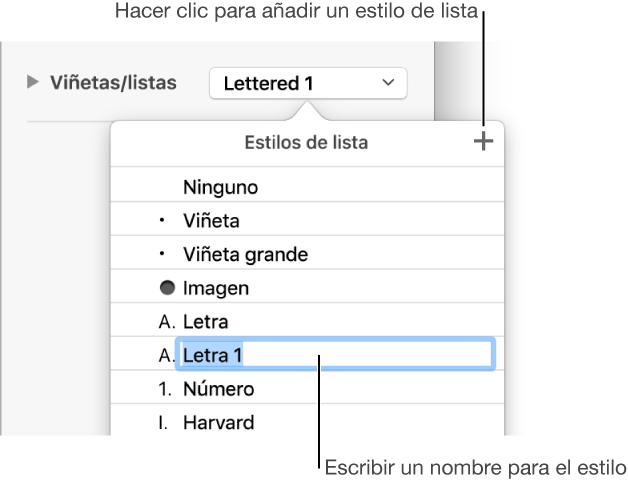Choose the Harvard list style
The image size is (628, 482).
coord(218,422)
